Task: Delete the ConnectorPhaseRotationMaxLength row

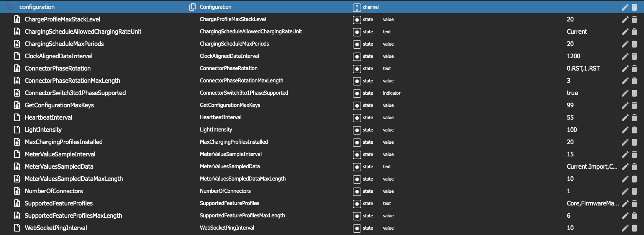Action: click(634, 81)
